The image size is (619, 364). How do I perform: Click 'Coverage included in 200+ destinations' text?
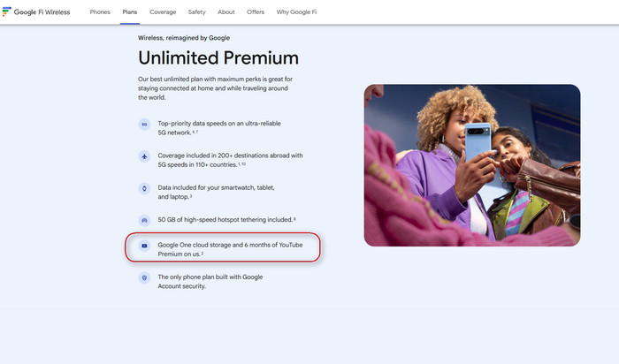(x=230, y=160)
